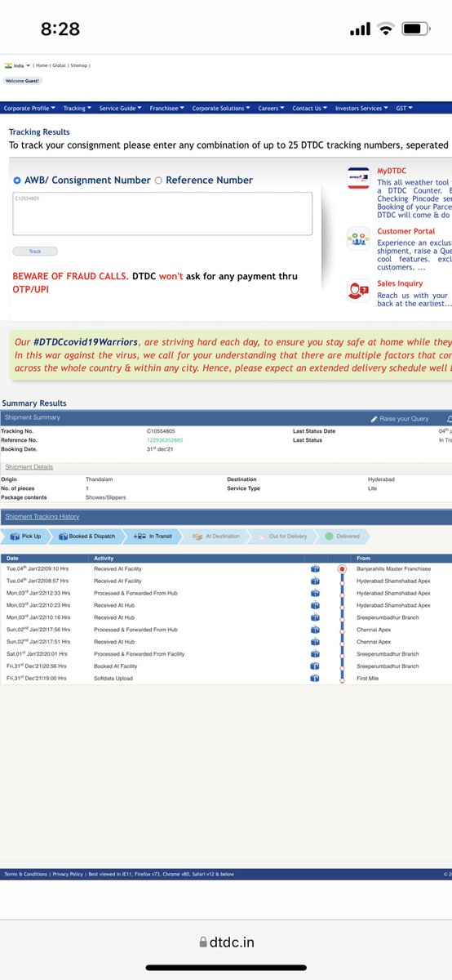The height and width of the screenshot is (980, 452).
Task: Expand the Careers menu
Action: pos(271,108)
